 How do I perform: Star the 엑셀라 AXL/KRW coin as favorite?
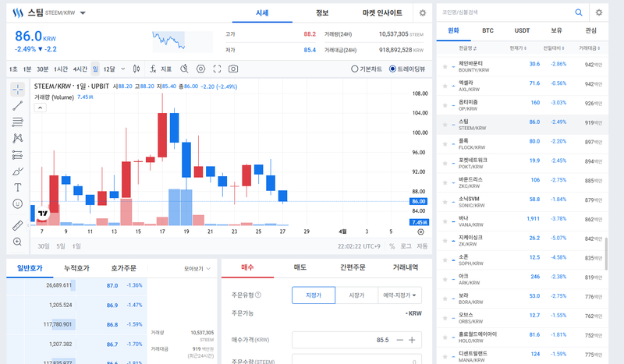(x=444, y=83)
